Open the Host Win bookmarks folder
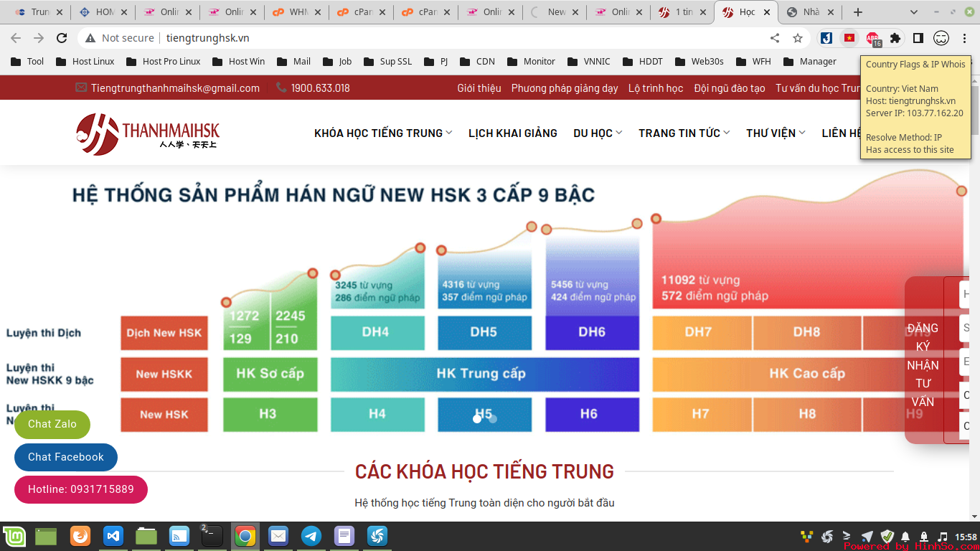 [x=237, y=62]
